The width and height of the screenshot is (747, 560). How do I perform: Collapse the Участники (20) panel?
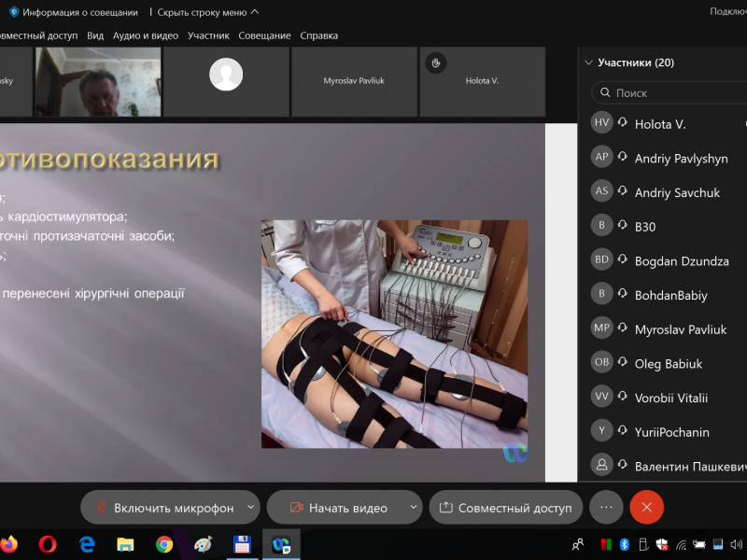(588, 63)
